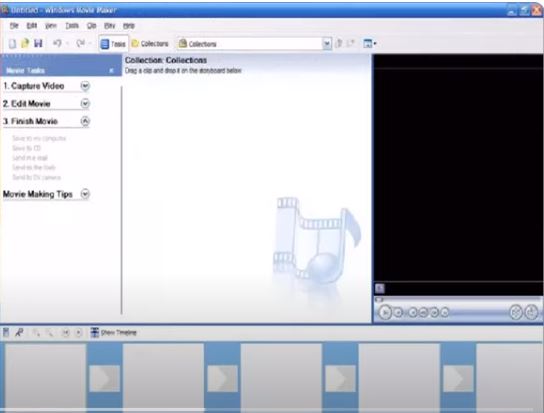
Task: Close the Movie Tasks pane
Action: (x=111, y=70)
